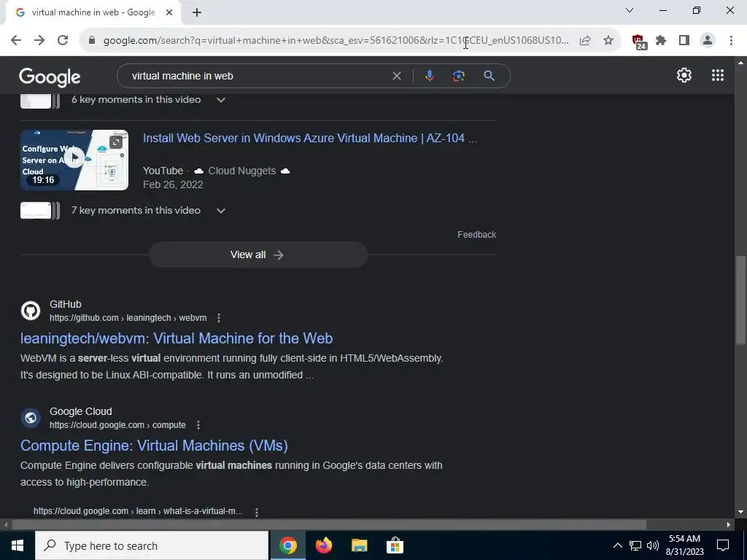Open Compute Engine: Virtual Machines (VMs) link

[x=154, y=446]
